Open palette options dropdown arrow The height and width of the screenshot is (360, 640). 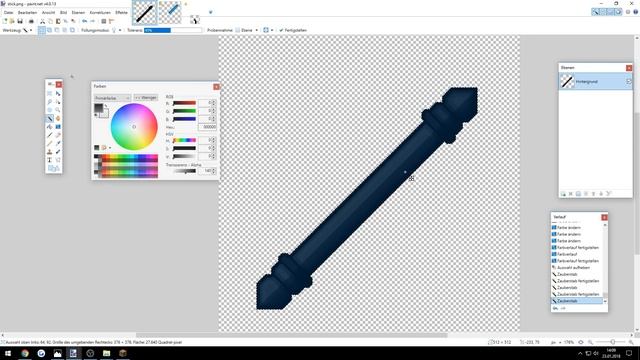pyautogui.click(x=110, y=148)
